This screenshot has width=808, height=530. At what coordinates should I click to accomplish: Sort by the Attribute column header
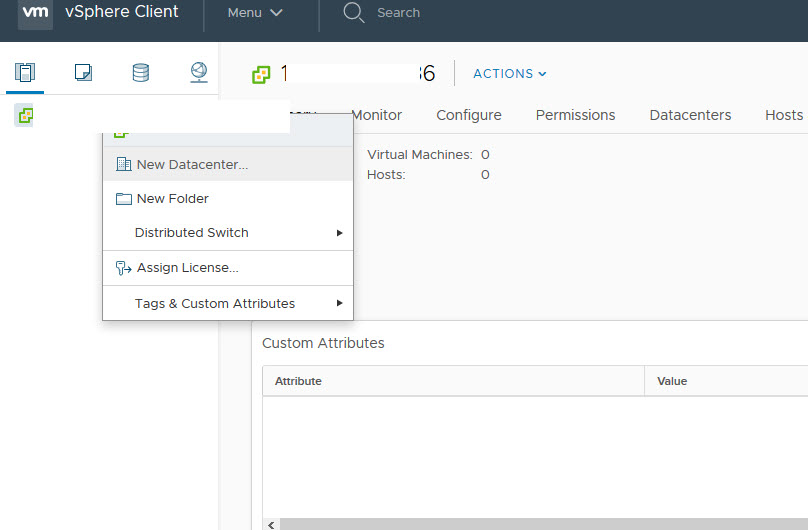click(298, 381)
